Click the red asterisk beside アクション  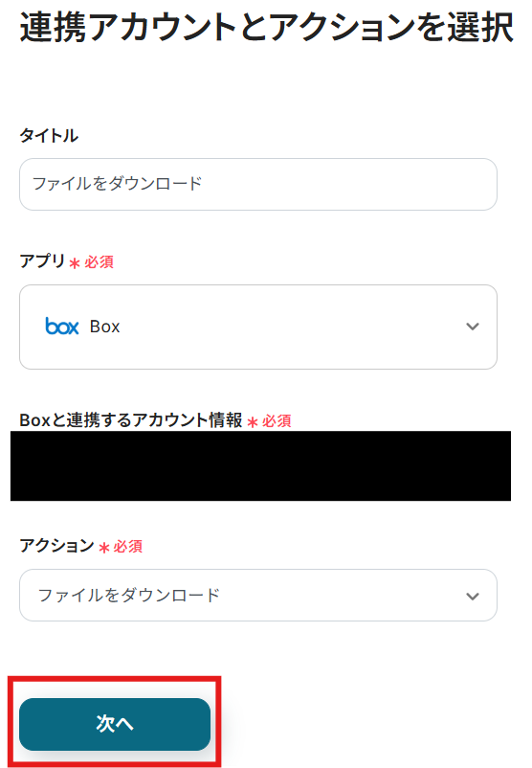click(103, 548)
